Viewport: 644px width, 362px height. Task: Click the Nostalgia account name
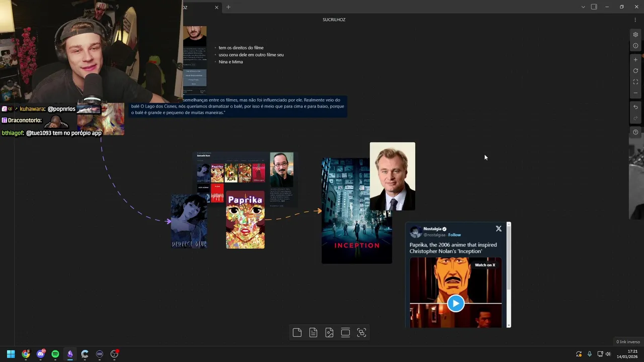click(433, 229)
